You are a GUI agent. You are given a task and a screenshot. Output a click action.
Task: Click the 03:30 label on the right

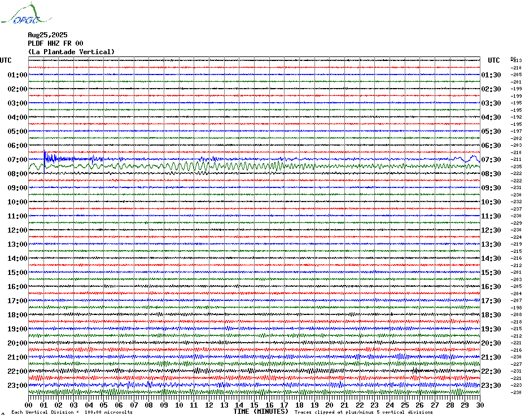pyautogui.click(x=491, y=103)
